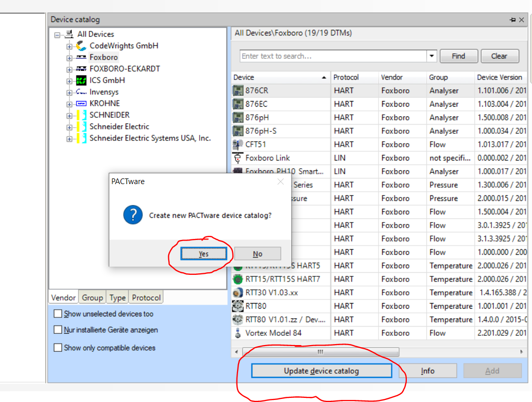
Task: Open the search text dropdown arrow
Action: point(431,56)
